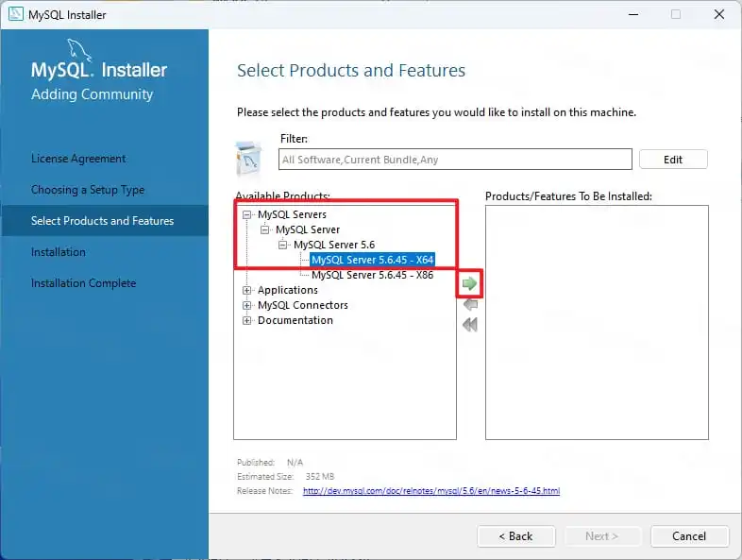Select the Documentation tree label
Screen dimensions: 742x560
click(x=295, y=320)
